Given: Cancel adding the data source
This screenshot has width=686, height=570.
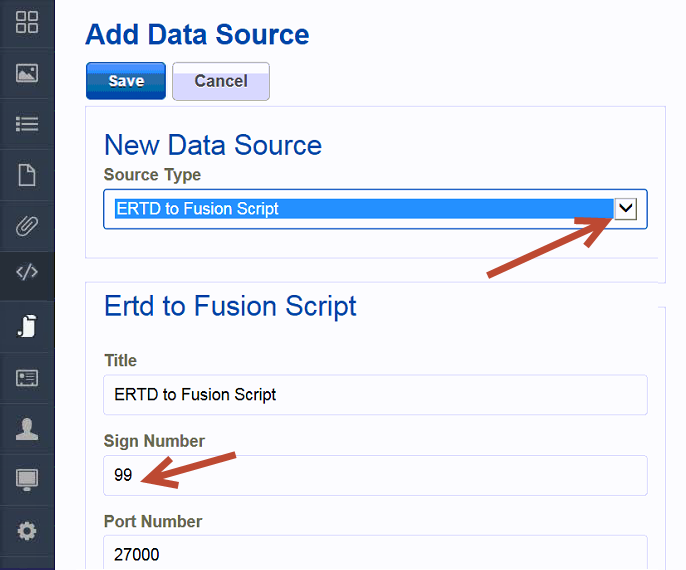Looking at the screenshot, I should 221,81.
